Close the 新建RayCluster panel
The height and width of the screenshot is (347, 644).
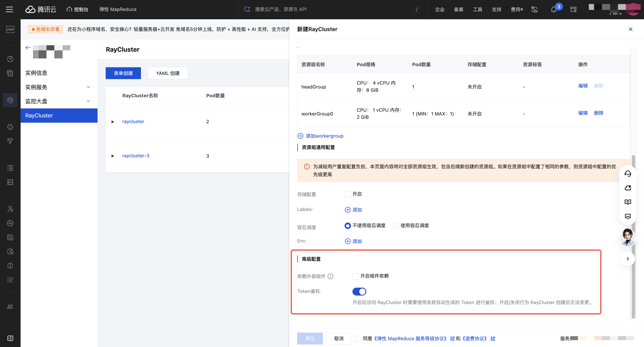click(x=630, y=29)
